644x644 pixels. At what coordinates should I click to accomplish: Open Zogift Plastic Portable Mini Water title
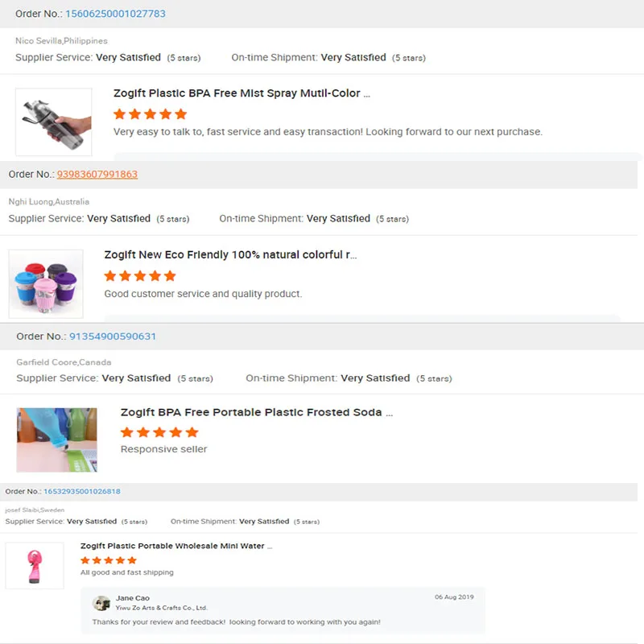pyautogui.click(x=176, y=546)
